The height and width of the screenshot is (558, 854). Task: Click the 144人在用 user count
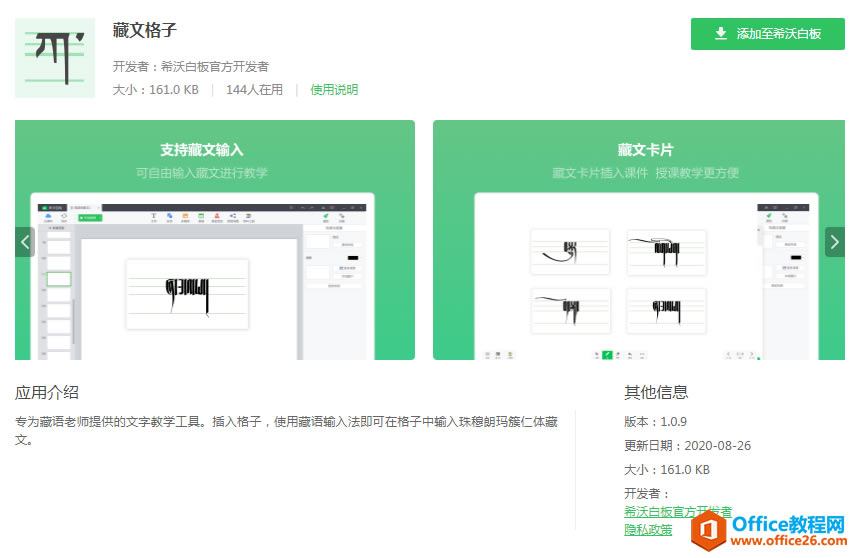pos(254,90)
